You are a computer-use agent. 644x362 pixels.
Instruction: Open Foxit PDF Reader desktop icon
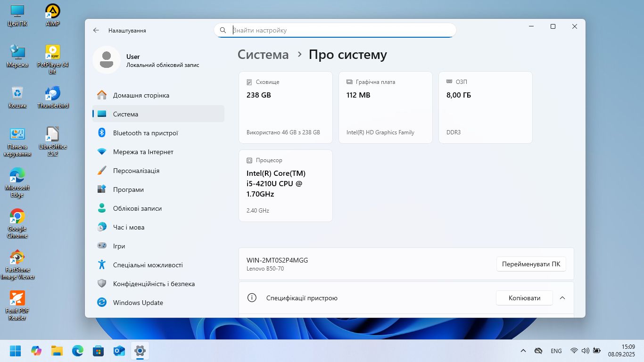[17, 305]
